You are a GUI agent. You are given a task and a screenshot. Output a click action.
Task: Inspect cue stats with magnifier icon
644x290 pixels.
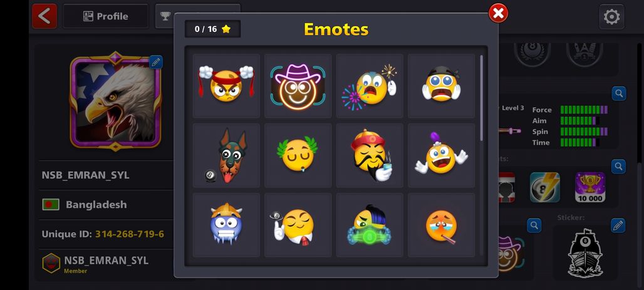coord(619,94)
